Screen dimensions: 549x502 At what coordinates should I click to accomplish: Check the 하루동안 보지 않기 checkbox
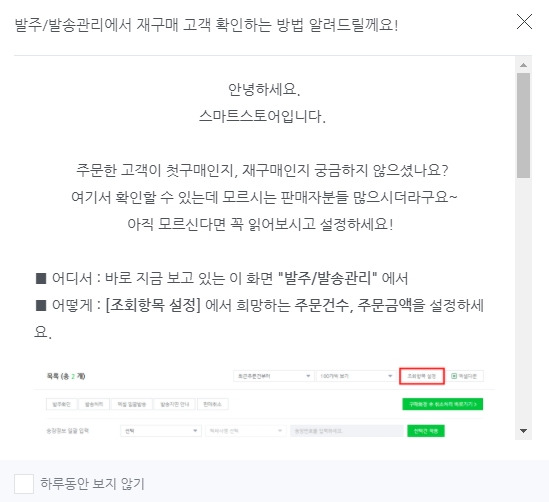click(x=24, y=484)
